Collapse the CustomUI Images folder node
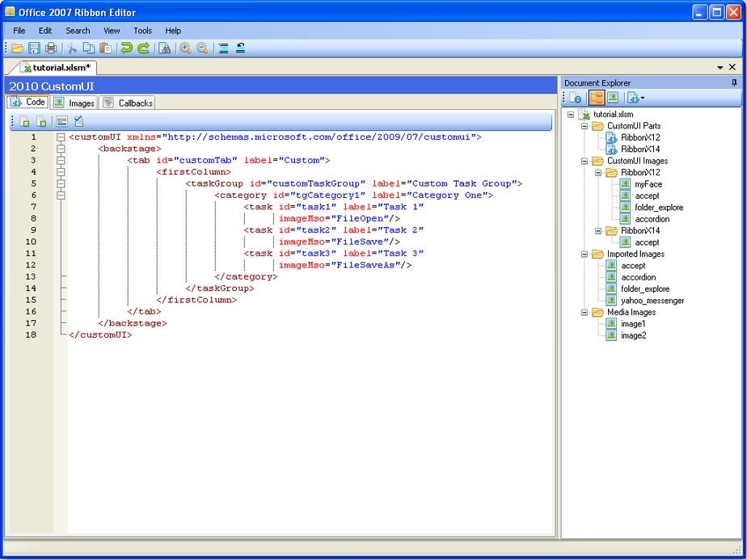The height and width of the screenshot is (560, 747). click(x=585, y=161)
